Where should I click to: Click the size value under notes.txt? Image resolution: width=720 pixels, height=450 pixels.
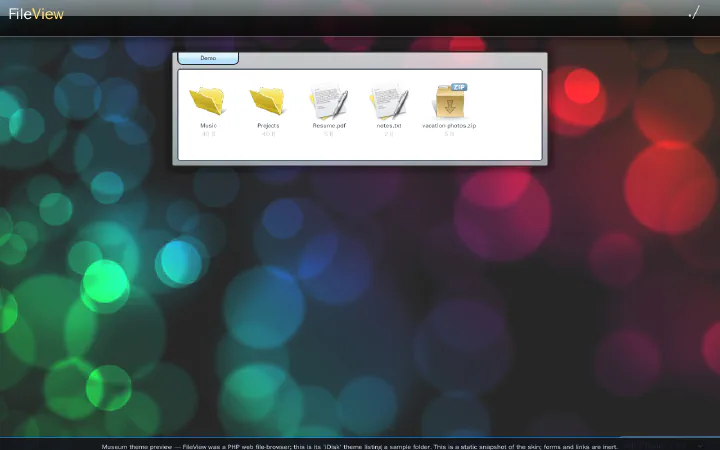(389, 134)
